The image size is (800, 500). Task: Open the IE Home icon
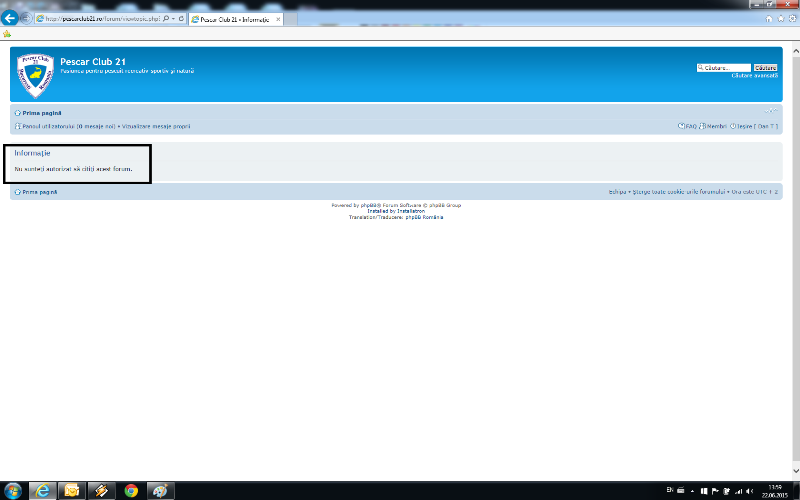(x=768, y=18)
